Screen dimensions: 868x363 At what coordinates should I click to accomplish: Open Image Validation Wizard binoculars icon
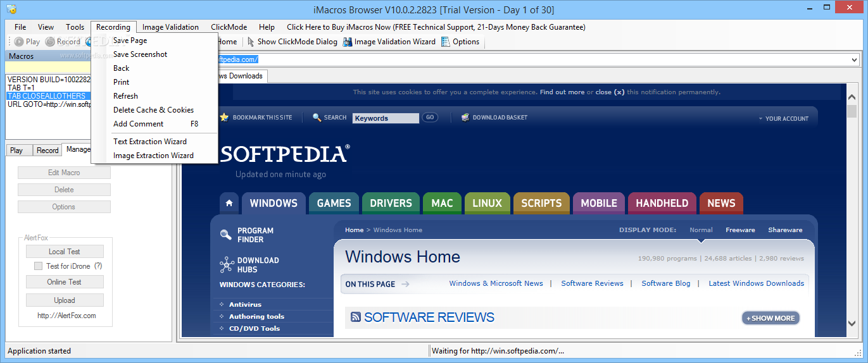[x=348, y=42]
